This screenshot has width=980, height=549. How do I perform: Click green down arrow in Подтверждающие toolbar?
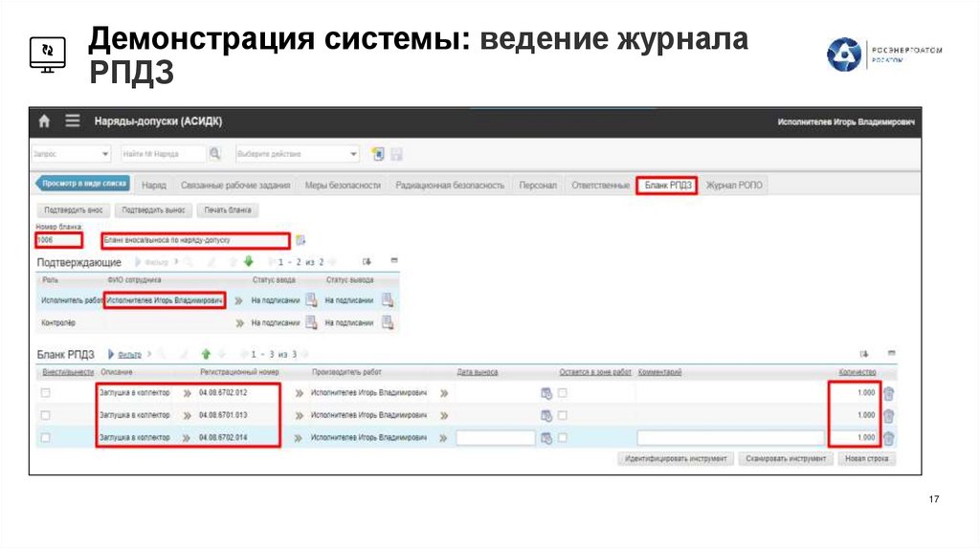(249, 262)
